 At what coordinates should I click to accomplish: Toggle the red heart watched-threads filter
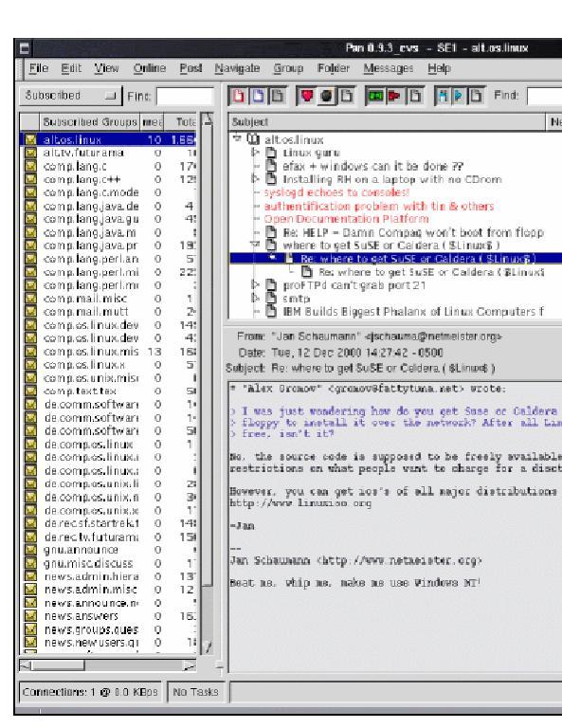307,96
